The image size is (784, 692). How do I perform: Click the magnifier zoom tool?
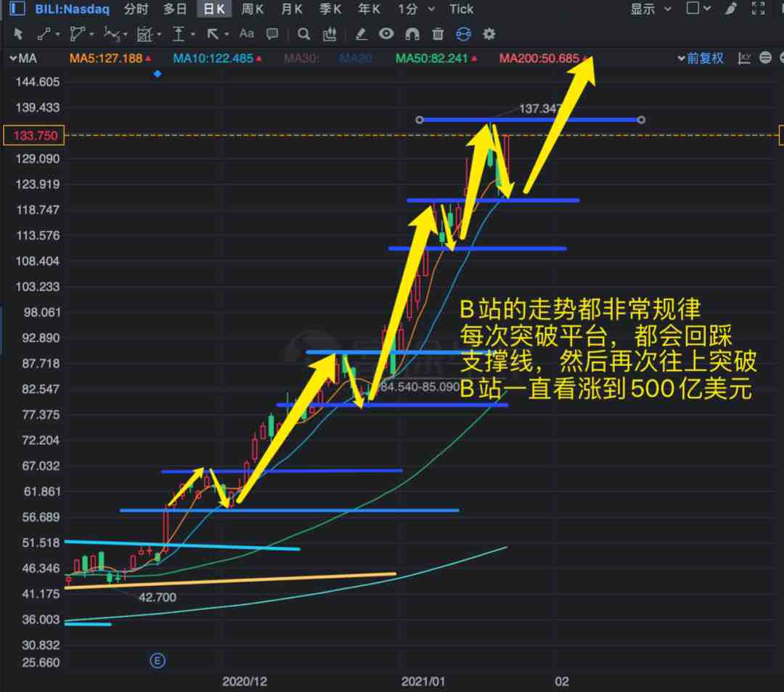coord(303,34)
